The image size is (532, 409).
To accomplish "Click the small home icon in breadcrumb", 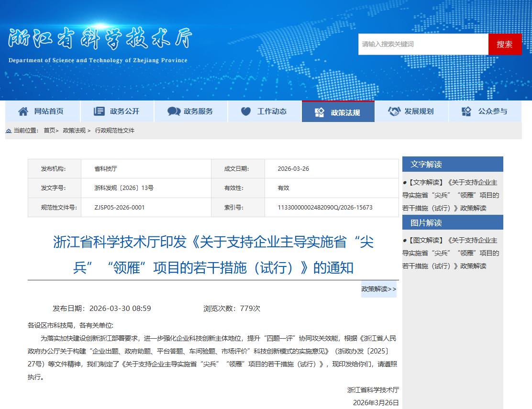I will [x=9, y=131].
